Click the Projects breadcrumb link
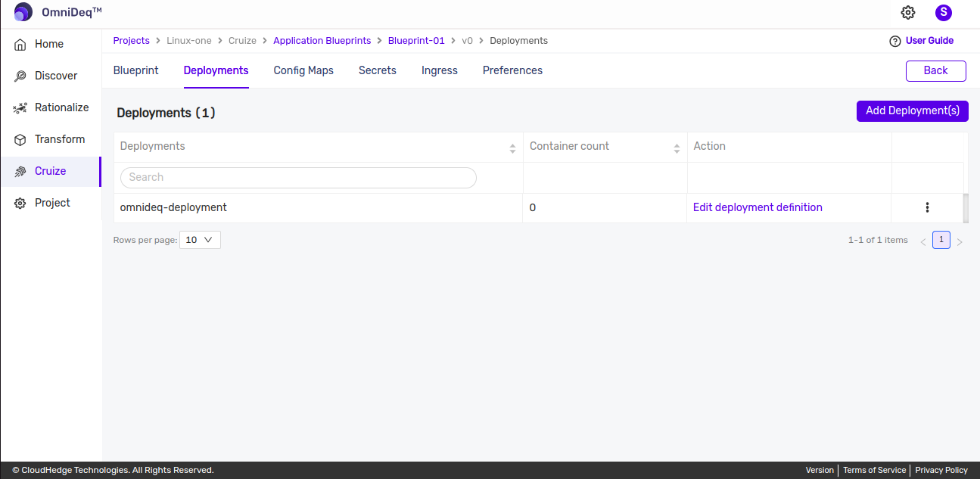 (132, 41)
